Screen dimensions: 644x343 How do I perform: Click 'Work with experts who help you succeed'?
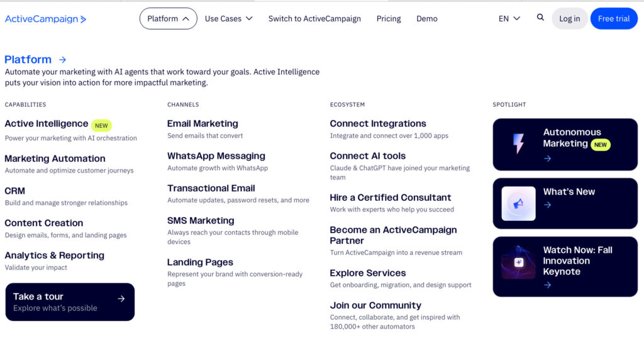[392, 210]
